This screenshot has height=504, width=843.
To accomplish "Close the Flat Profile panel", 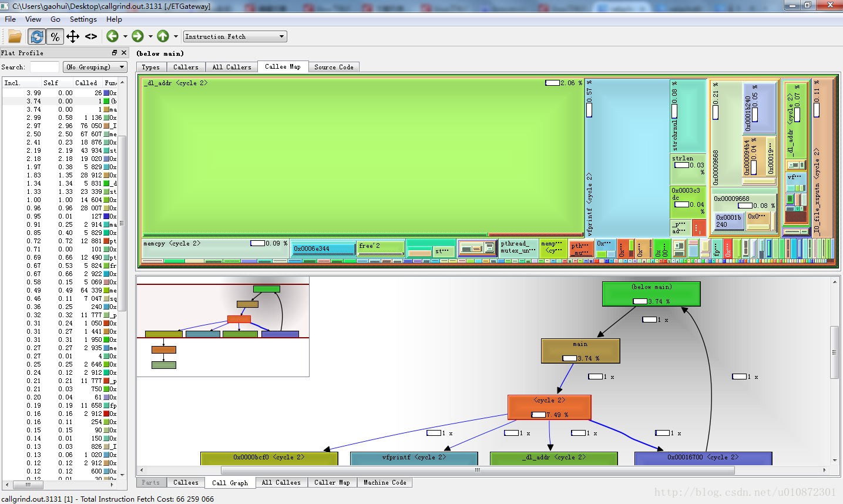I will tap(123, 53).
